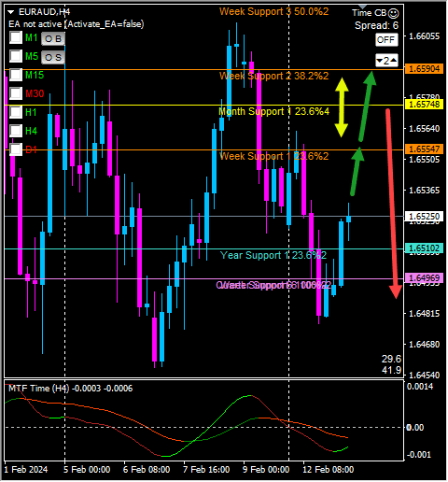Image resolution: width=448 pixels, height=482 pixels.
Task: Click the '9 Feb 00:00' time label
Action: (x=266, y=470)
